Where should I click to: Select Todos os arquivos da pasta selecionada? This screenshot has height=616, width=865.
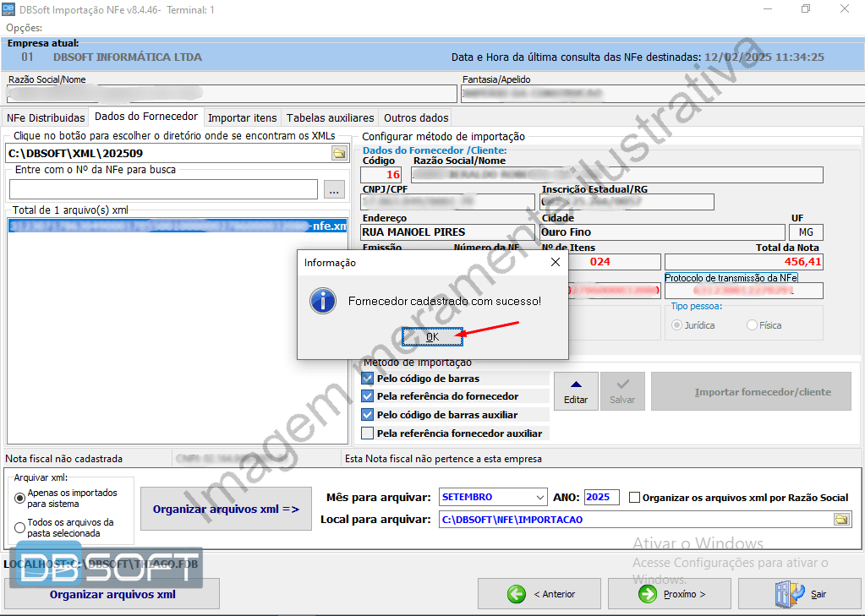[x=20, y=528]
